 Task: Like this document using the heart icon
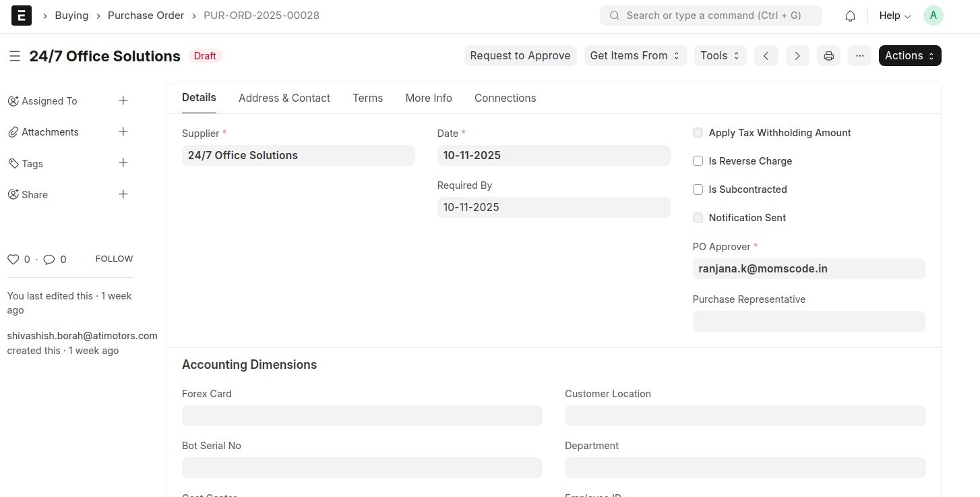[x=13, y=259]
